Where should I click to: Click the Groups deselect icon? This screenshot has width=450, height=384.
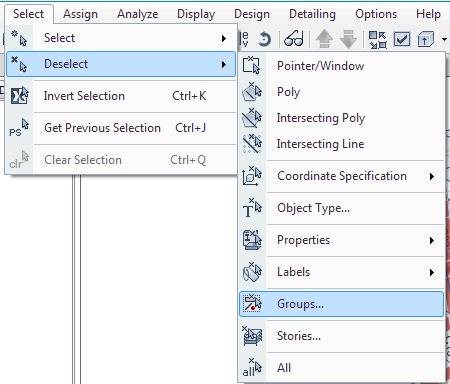pyautogui.click(x=252, y=303)
